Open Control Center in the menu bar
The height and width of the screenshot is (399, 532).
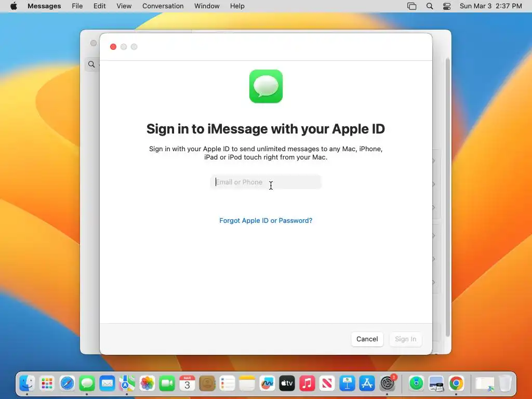coord(447,6)
